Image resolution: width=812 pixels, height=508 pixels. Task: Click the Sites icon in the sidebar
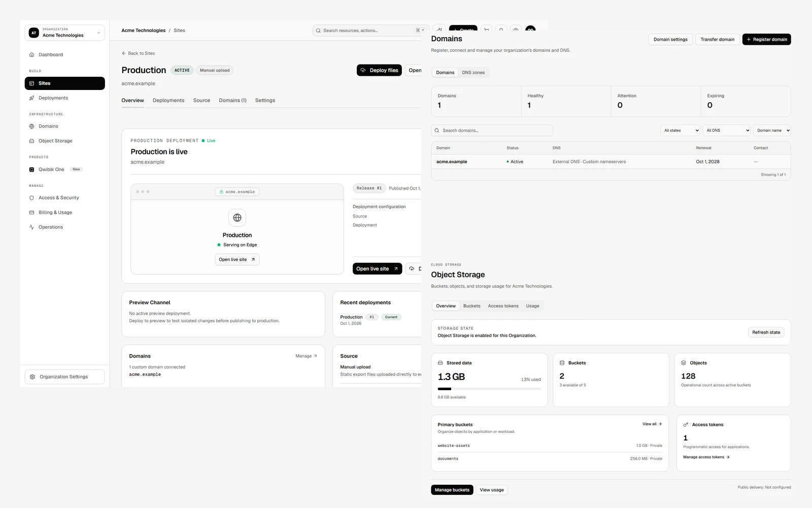tap(31, 83)
